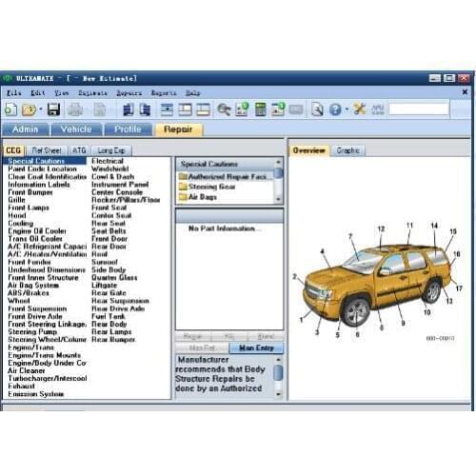This screenshot has width=476, height=476.
Task: Open the wrench and screwdriver tools icon
Action: (x=360, y=109)
